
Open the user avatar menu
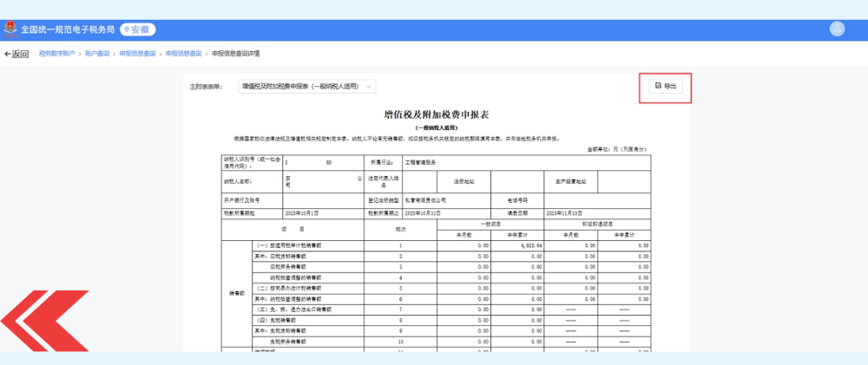click(x=837, y=29)
